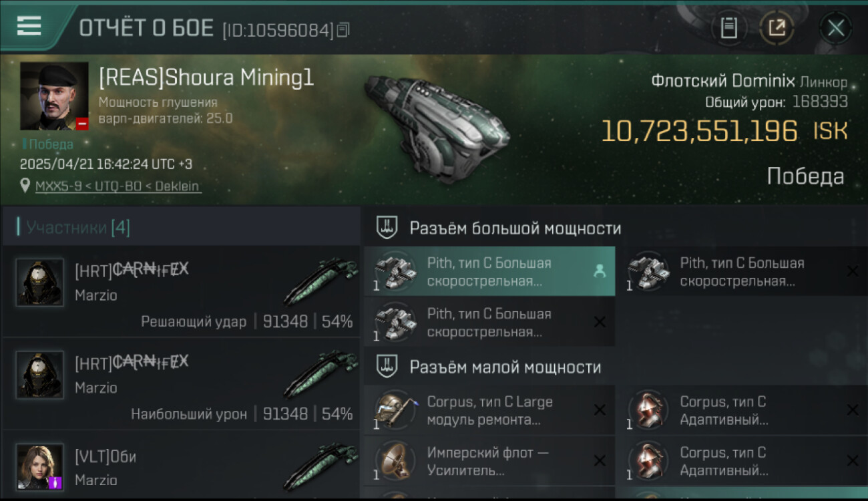This screenshot has width=868, height=501.
Task: Select the Участники participants header
Action: pos(181,228)
